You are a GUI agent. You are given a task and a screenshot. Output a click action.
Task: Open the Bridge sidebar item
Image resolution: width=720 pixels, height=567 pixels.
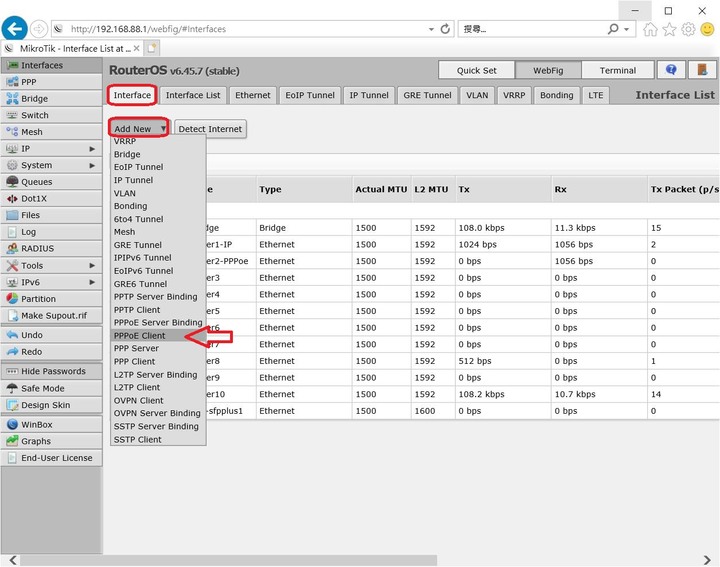click(51, 99)
